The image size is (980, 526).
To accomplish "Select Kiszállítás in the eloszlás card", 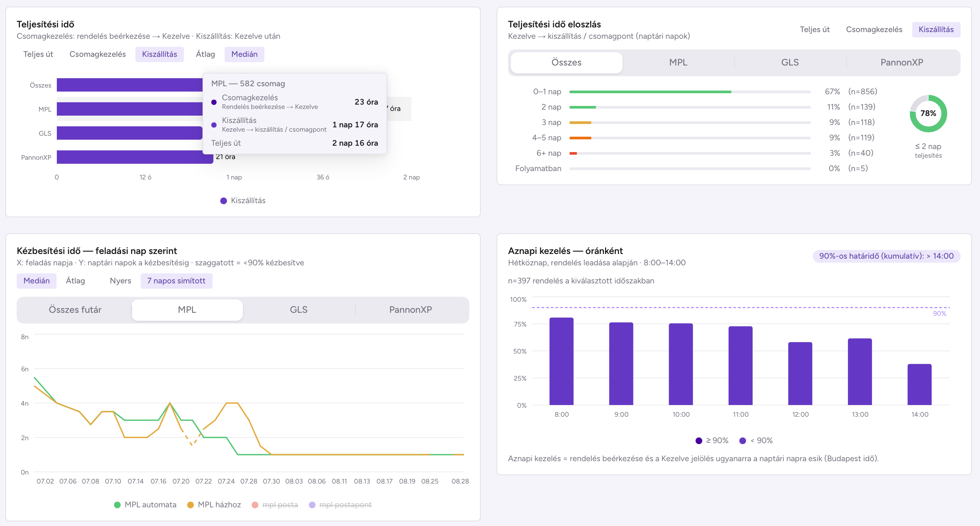I will (x=936, y=30).
